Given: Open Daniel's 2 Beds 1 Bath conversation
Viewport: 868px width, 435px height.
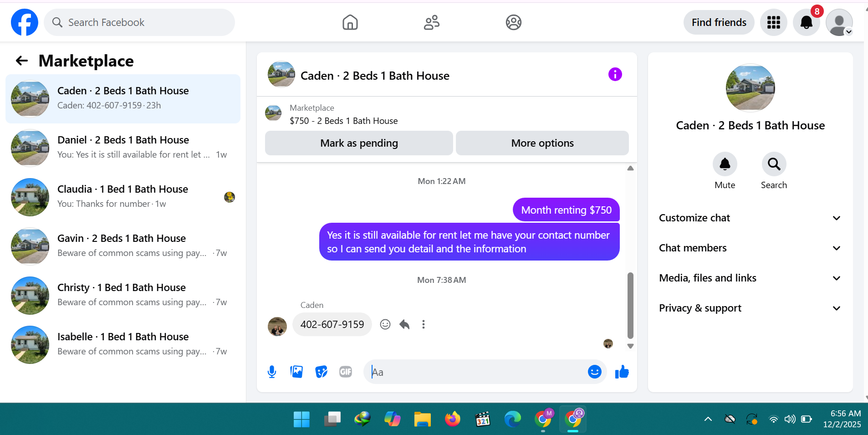Looking at the screenshot, I should click(x=123, y=148).
